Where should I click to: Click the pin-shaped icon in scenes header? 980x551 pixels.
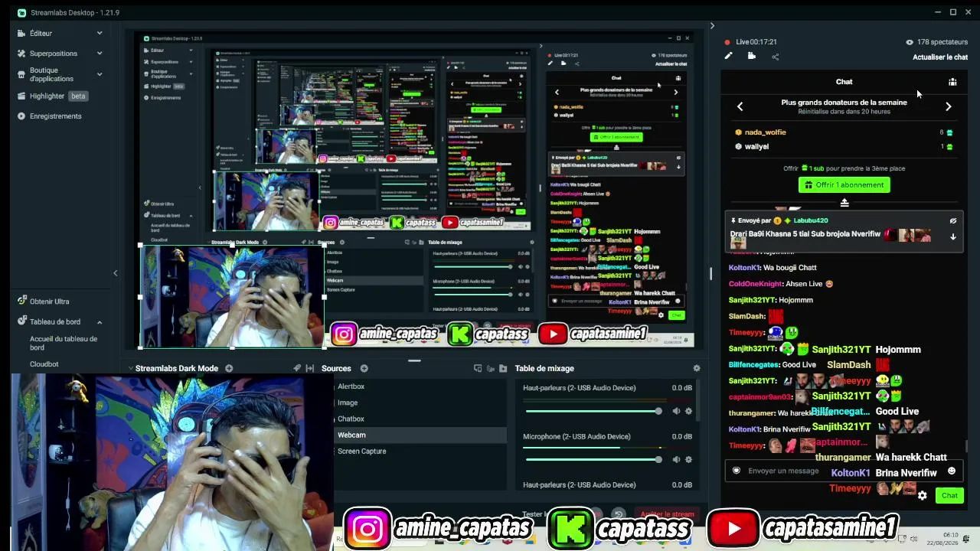coord(297,369)
